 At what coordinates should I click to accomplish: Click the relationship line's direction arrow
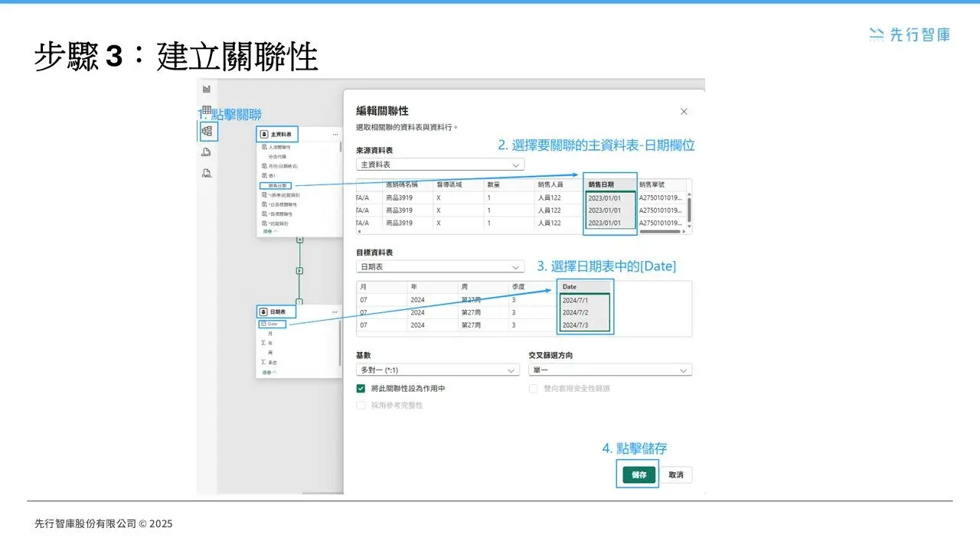click(x=299, y=270)
